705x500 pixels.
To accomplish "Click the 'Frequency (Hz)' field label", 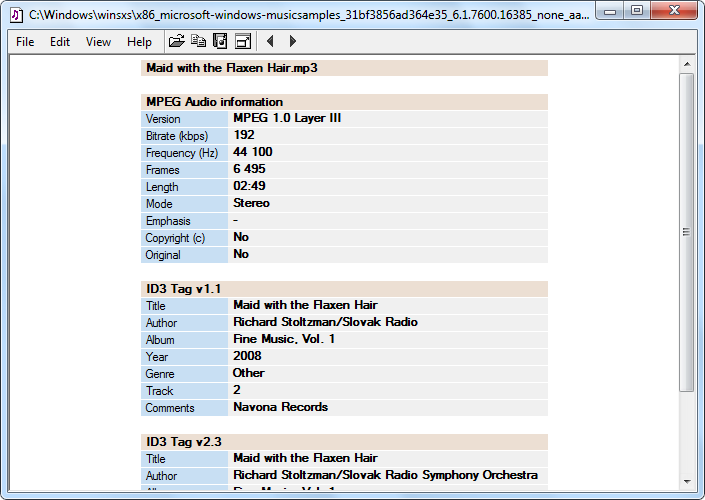I will click(182, 153).
